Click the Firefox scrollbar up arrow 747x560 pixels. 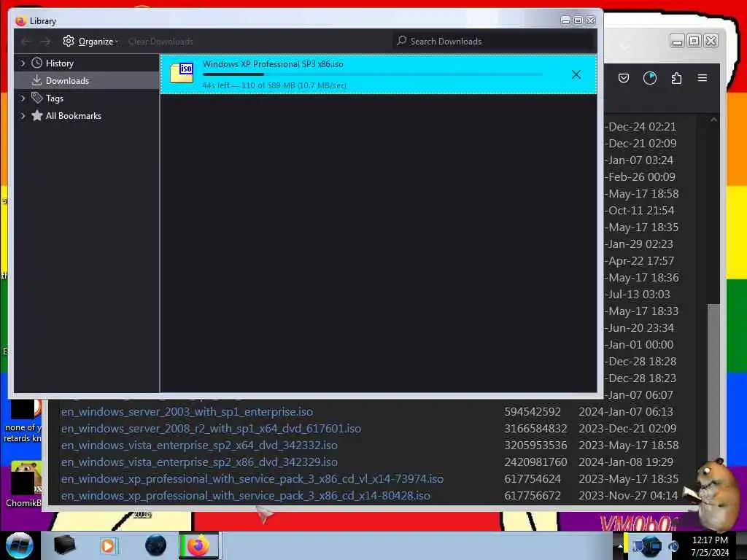pyautogui.click(x=713, y=120)
